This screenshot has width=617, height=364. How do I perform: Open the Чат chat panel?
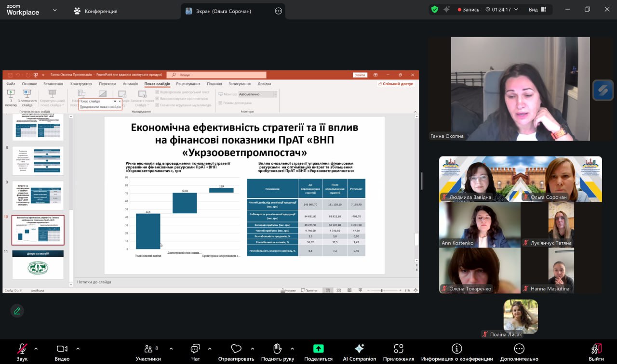point(195,349)
